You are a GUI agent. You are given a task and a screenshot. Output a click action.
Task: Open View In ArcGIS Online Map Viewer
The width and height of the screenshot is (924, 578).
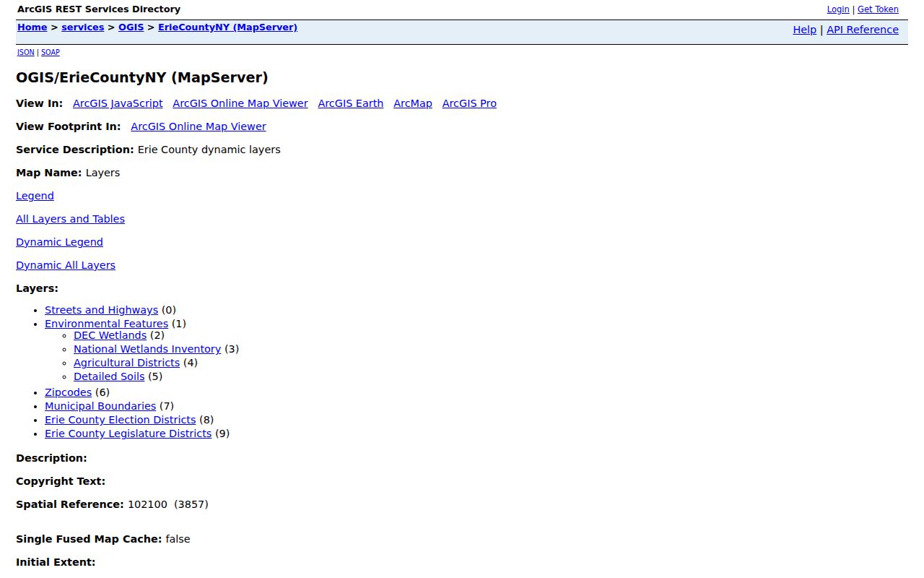click(x=240, y=103)
